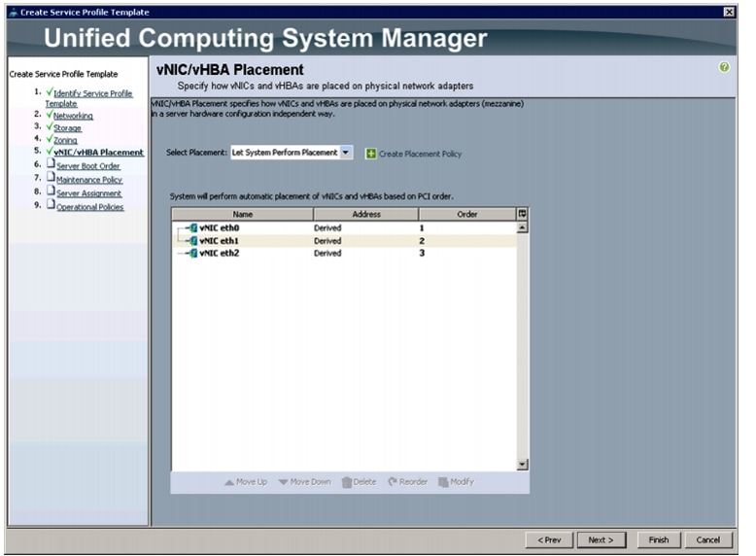Click the Derived address in eth0 row
756x556 pixels.
327,227
